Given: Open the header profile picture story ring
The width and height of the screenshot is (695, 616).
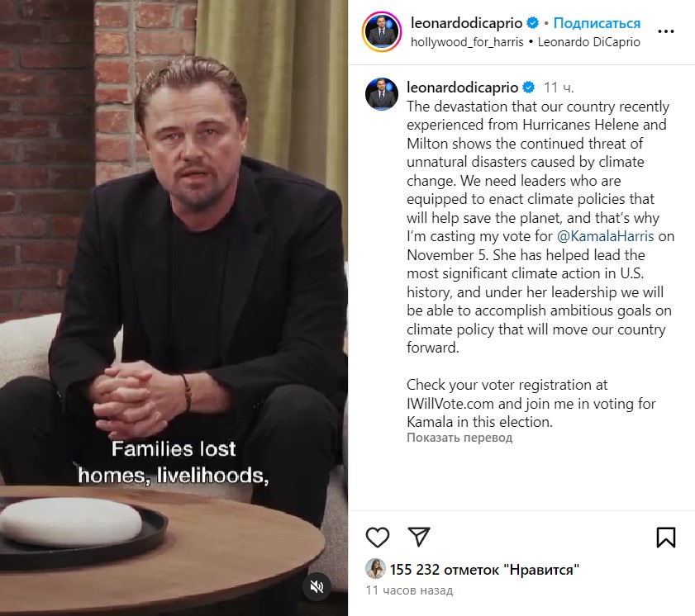Looking at the screenshot, I should (x=382, y=32).
